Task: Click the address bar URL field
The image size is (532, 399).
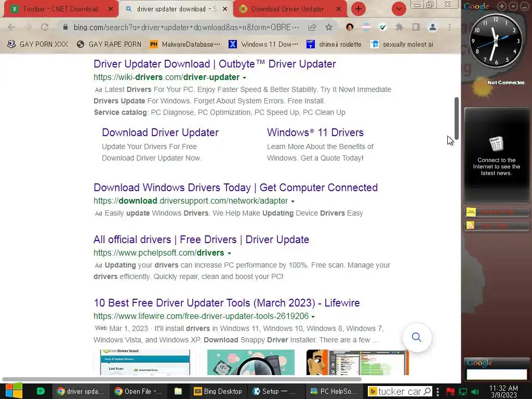Action: tap(187, 27)
